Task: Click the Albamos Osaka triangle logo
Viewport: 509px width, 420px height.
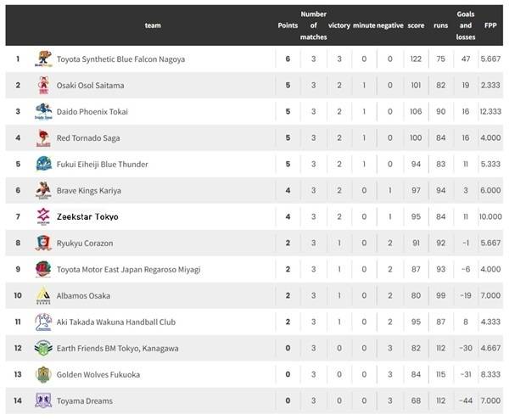Action: (x=43, y=295)
